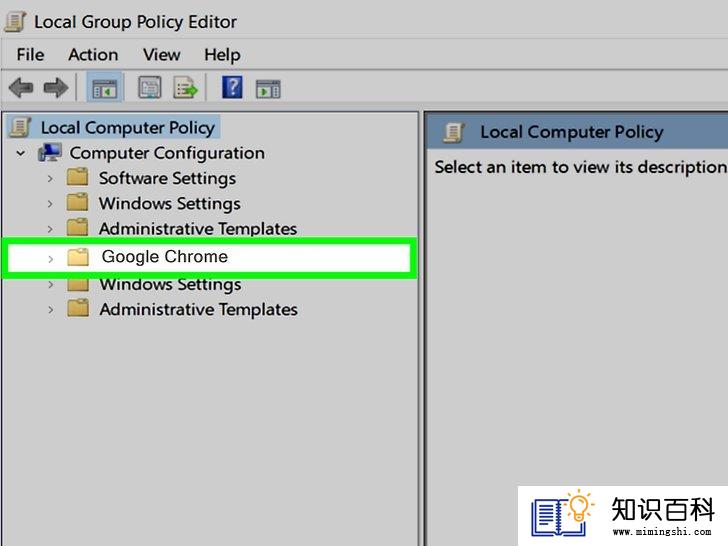Toggle the Show/Hide Console Tree button
Image resolution: width=728 pixels, height=546 pixels.
(x=105, y=88)
